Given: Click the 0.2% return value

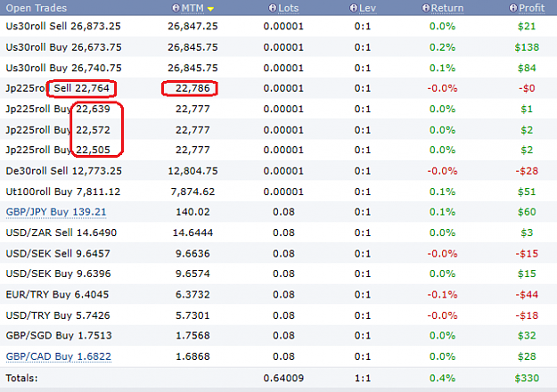Looking at the screenshot, I should coord(442,47).
